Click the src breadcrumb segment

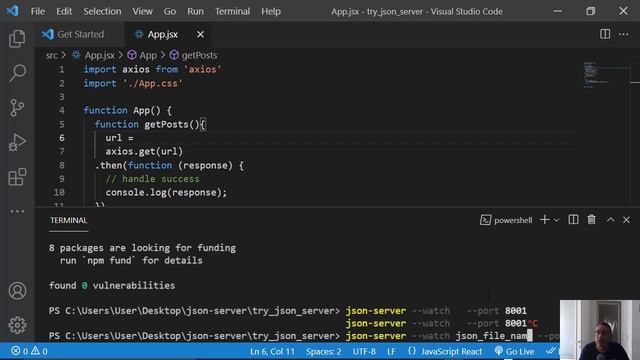pyautogui.click(x=51, y=55)
